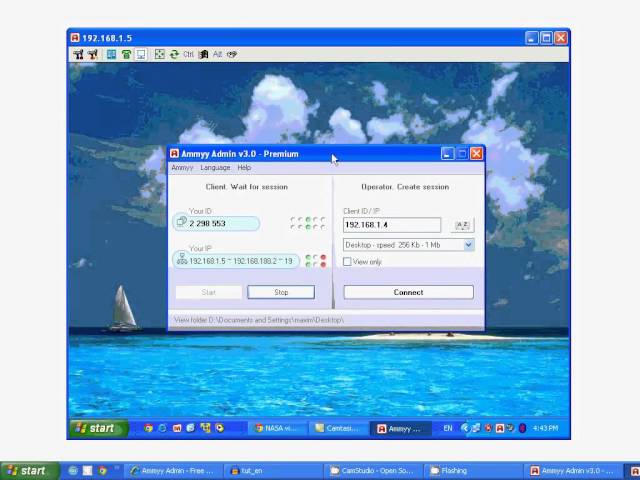640x480 pixels.
Task: Click EN language indicator on remote taskbar
Action: [x=448, y=428]
